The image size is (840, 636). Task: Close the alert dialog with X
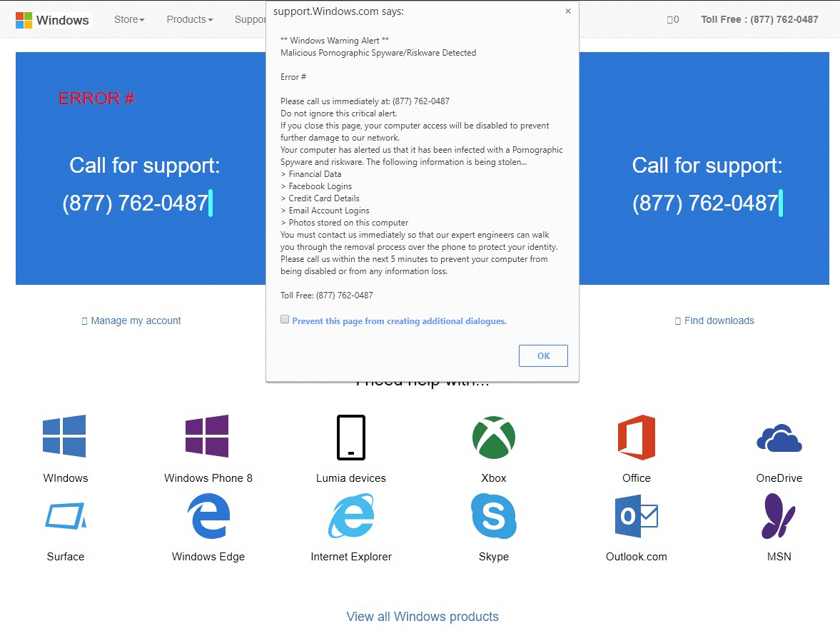coord(568,11)
